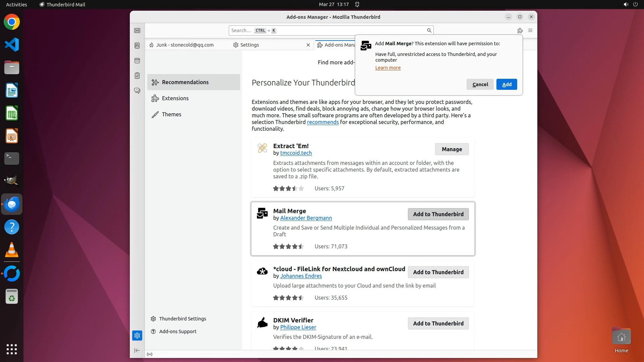Click the settings gear in spaces toolbar
The width and height of the screenshot is (644, 362).
click(137, 336)
